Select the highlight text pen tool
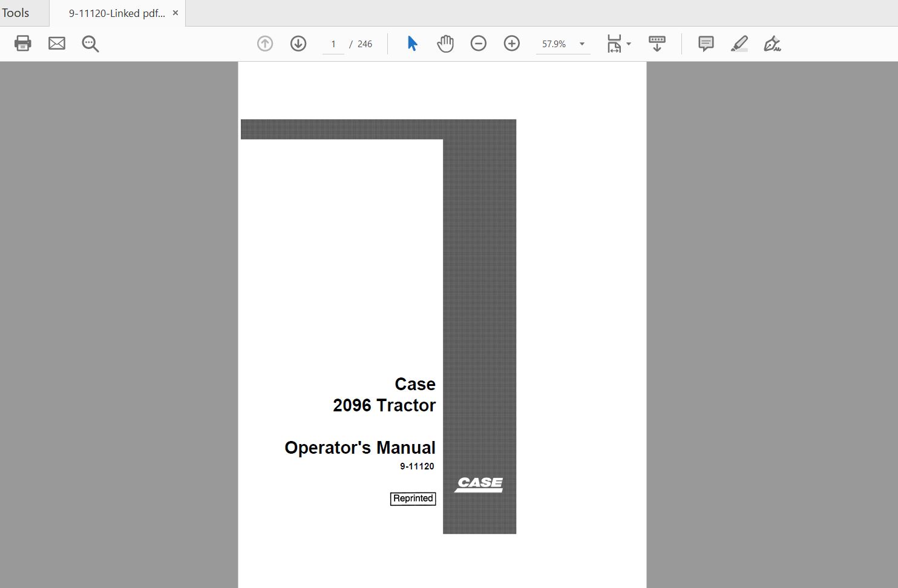Image resolution: width=898 pixels, height=588 pixels. click(739, 44)
